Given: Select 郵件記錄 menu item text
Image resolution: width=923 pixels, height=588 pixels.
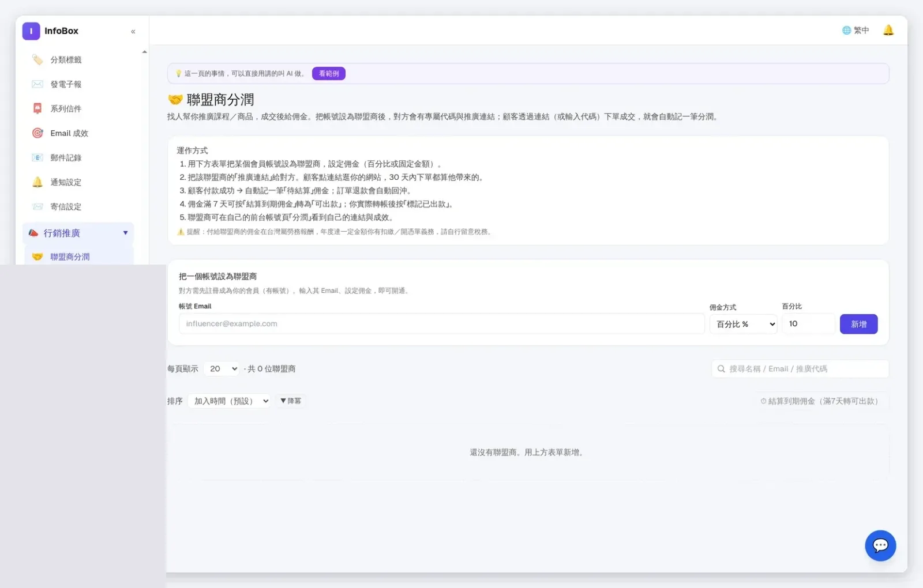Looking at the screenshot, I should point(66,157).
